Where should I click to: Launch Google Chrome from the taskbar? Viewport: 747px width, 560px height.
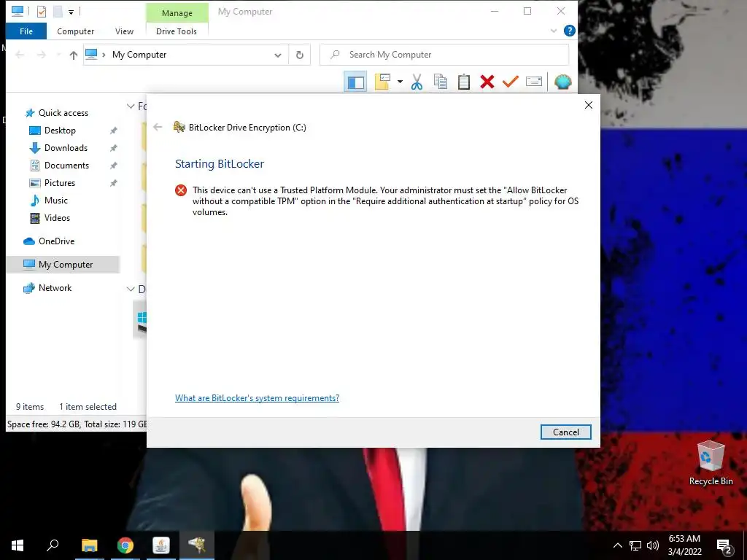point(125,545)
